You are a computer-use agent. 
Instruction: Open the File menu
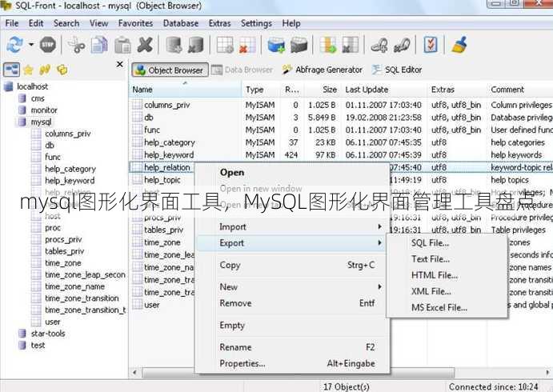12,23
